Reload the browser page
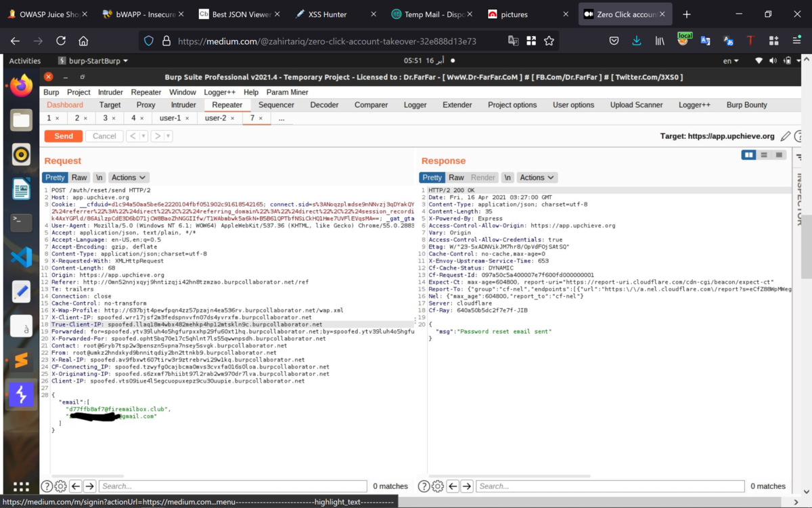Screen dimensions: 812x508 [61, 41]
